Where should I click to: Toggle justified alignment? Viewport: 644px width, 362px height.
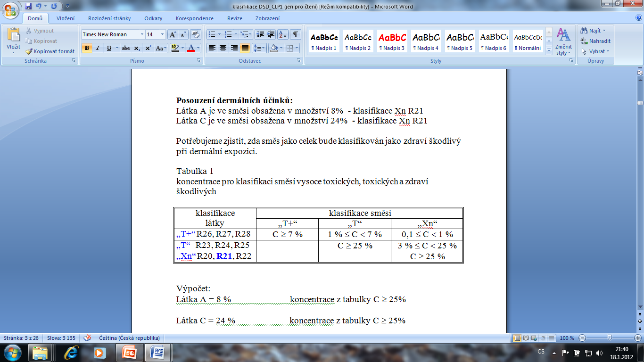click(245, 48)
